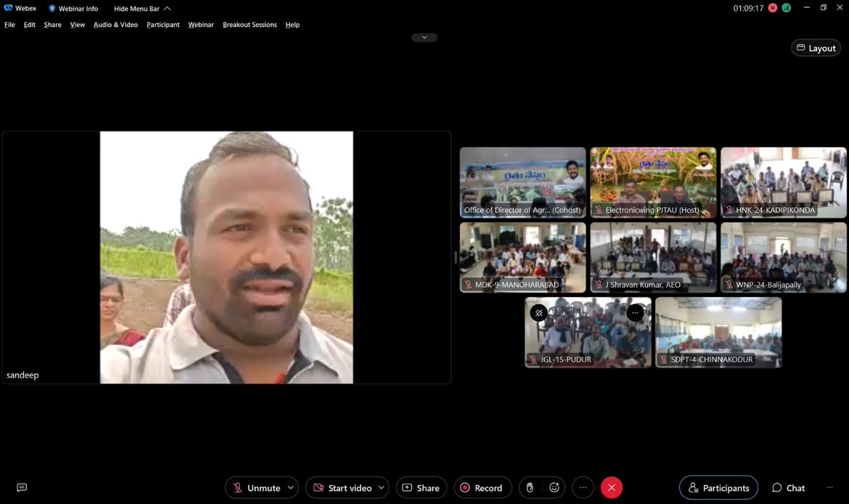This screenshot has height=504, width=849.
Task: Open the Help menu
Action: [293, 25]
